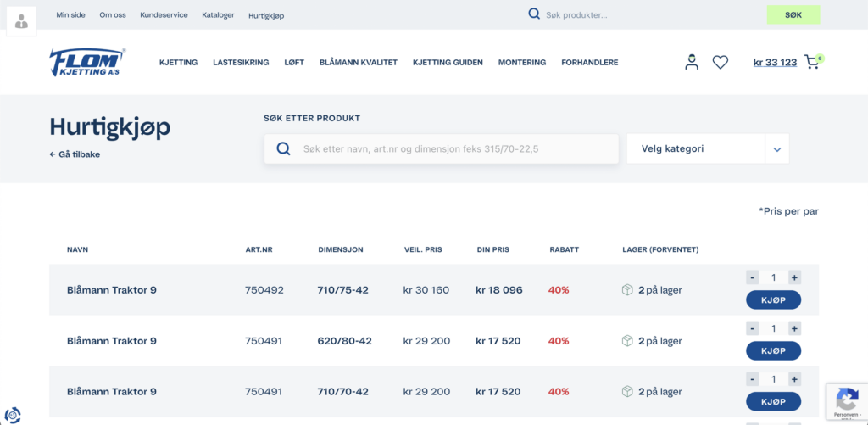
Task: Click the DIN PRIS column header
Action: (493, 250)
